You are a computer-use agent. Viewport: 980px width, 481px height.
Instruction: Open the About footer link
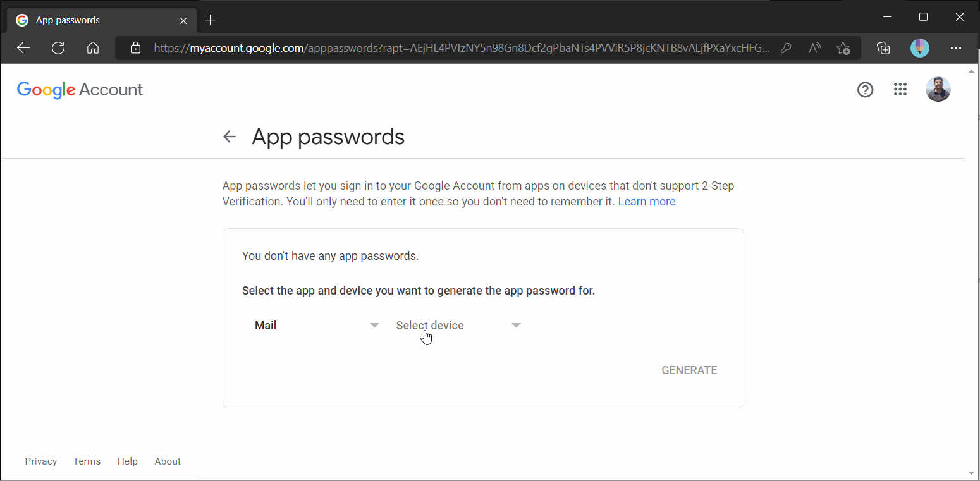(x=168, y=461)
